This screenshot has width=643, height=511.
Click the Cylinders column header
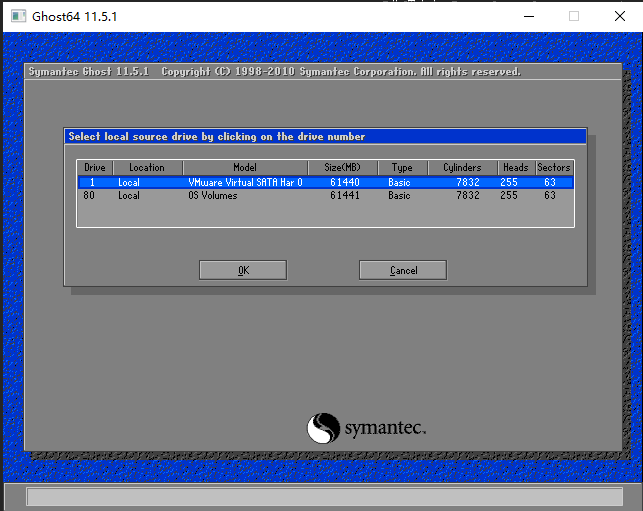[462, 168]
